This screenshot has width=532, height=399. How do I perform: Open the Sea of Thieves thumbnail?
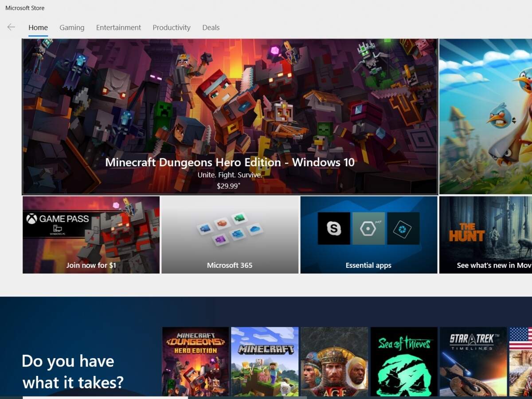pyautogui.click(x=404, y=362)
